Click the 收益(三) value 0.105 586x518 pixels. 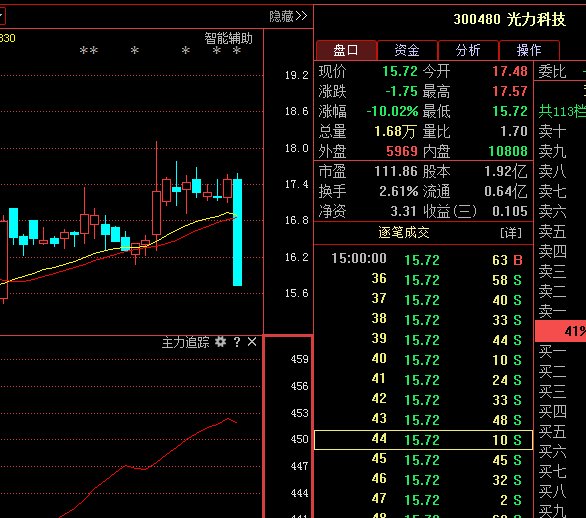(510, 212)
